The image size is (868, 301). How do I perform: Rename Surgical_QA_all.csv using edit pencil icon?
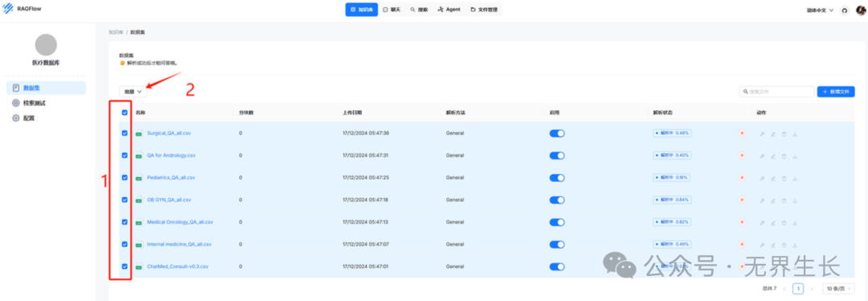click(773, 134)
